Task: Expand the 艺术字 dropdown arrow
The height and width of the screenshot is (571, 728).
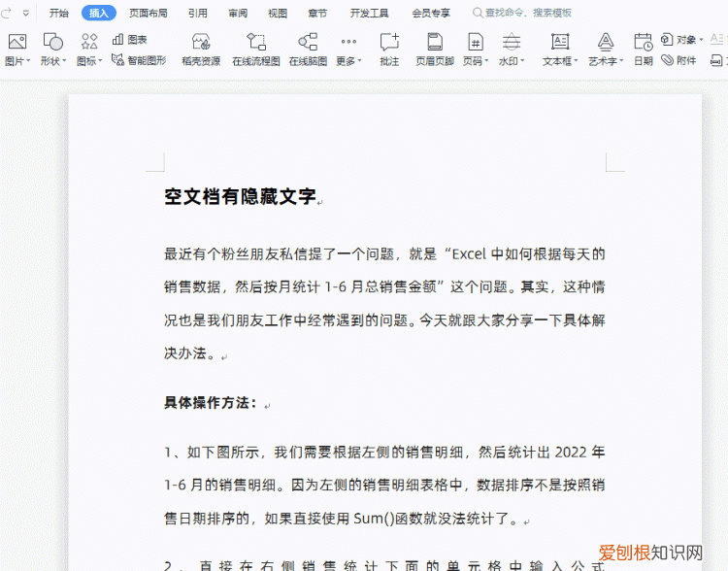Action: pyautogui.click(x=621, y=61)
